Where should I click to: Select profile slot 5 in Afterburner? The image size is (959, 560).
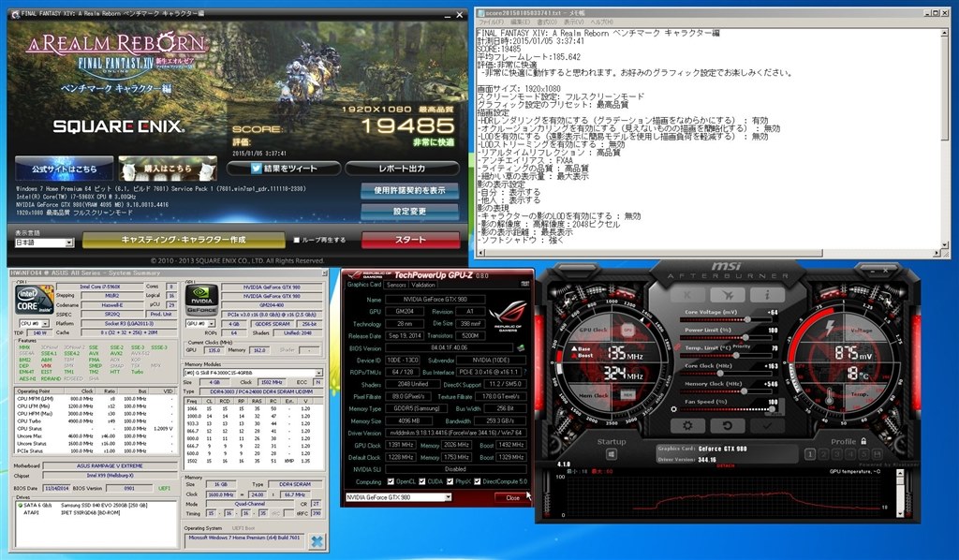coord(863,454)
